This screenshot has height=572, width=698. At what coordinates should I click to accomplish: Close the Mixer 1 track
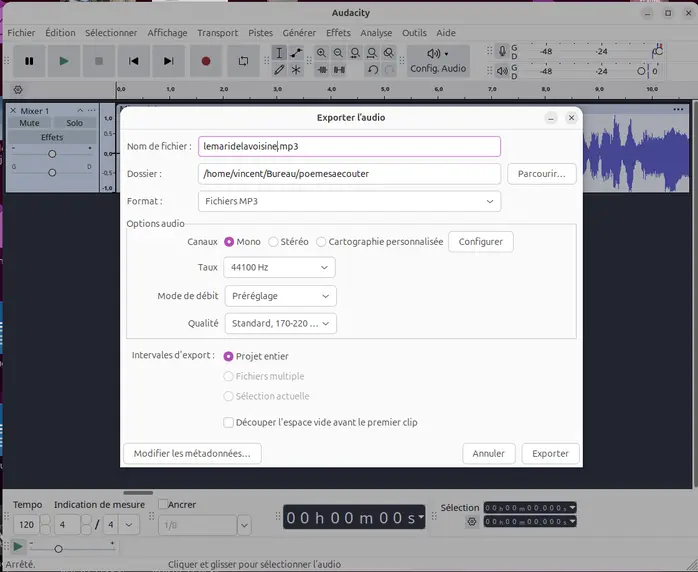pyautogui.click(x=13, y=110)
